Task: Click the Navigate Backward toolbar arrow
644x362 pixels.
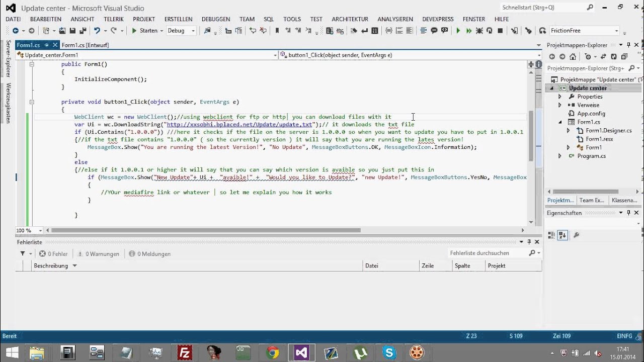Action: [x=16, y=31]
